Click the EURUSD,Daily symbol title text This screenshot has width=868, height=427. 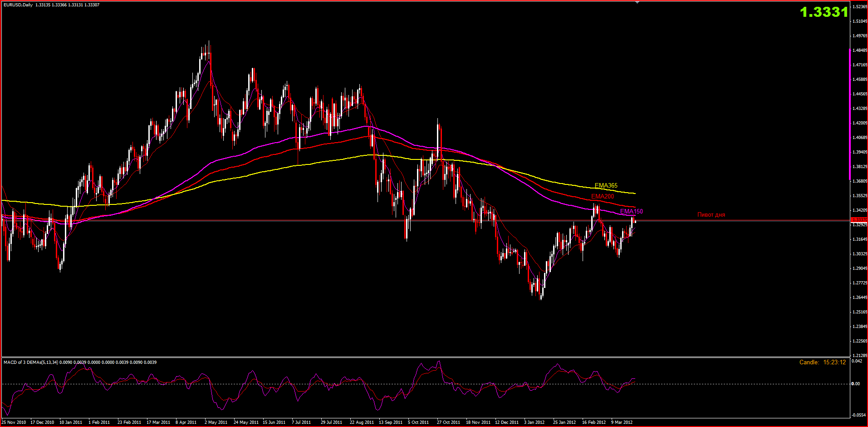click(x=17, y=5)
